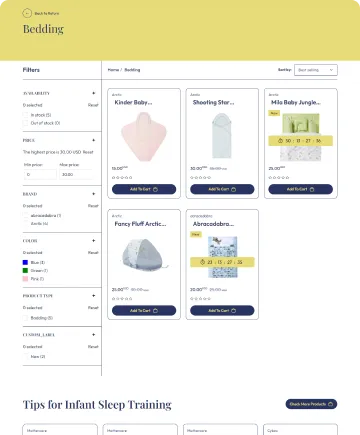
Task: Open the Abracadabra blue product image
Action: (x=222, y=257)
